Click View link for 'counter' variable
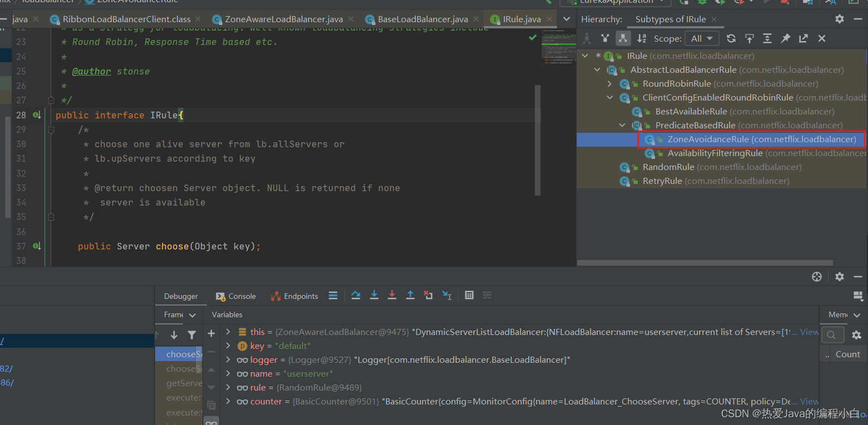The image size is (868, 425). [809, 401]
